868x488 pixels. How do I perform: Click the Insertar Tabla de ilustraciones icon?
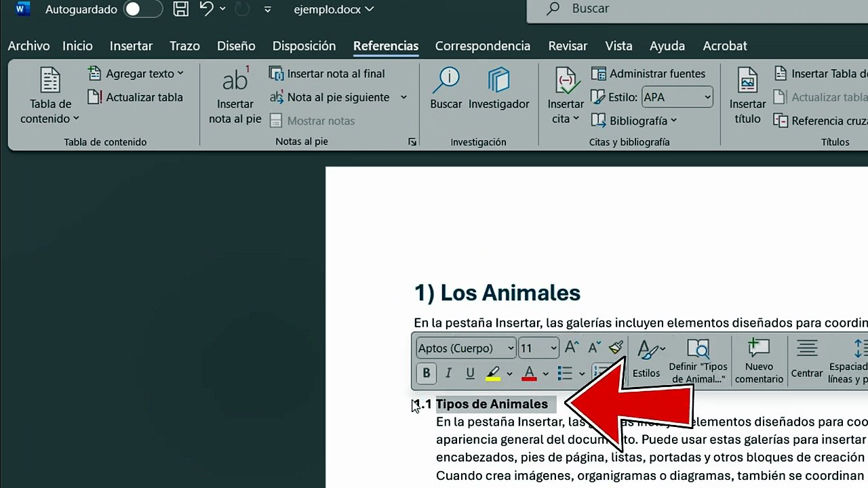[781, 73]
